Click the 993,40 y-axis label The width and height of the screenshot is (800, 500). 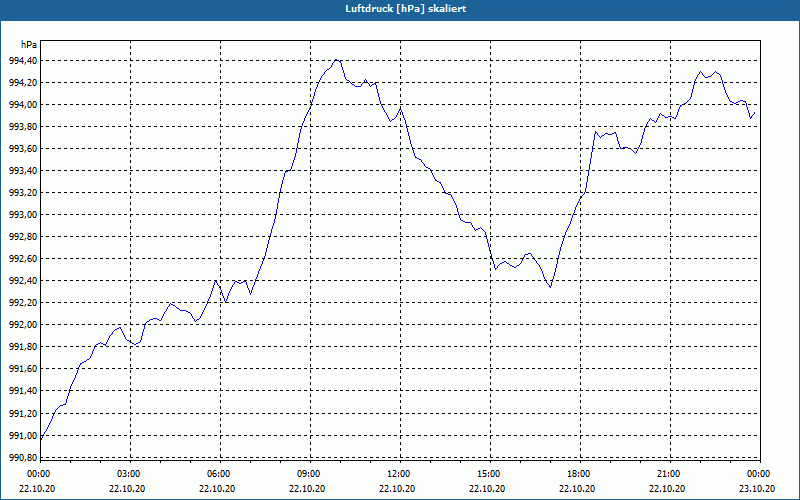(23, 170)
